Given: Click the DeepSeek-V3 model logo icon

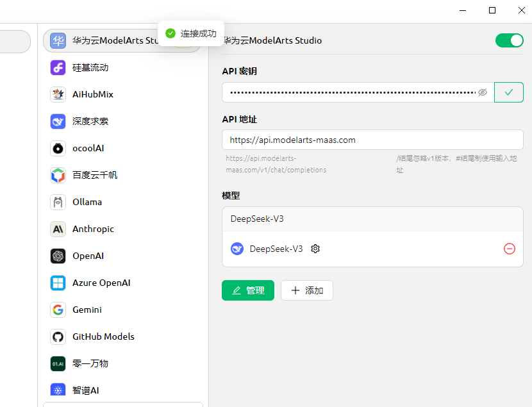Looking at the screenshot, I should click(237, 249).
